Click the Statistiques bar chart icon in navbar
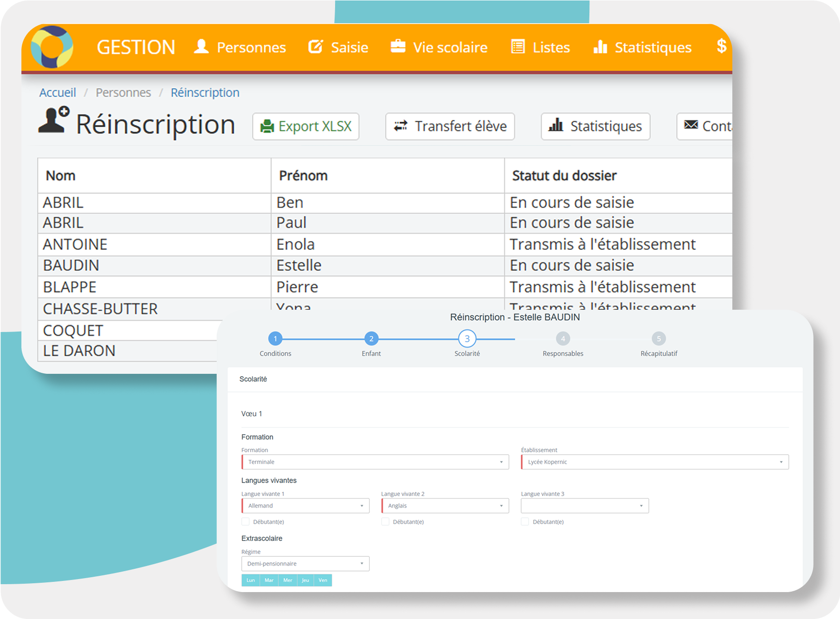The height and width of the screenshot is (619, 840). click(600, 46)
